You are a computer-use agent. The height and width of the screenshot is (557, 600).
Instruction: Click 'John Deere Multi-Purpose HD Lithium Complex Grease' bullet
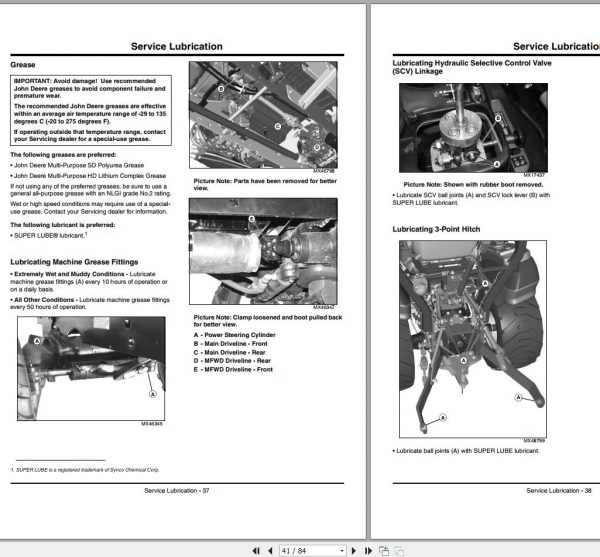(88, 176)
